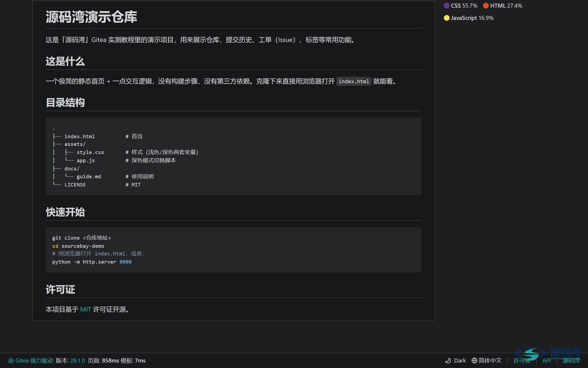Click the git clone command line
The height and width of the screenshot is (368, 588).
[82, 238]
